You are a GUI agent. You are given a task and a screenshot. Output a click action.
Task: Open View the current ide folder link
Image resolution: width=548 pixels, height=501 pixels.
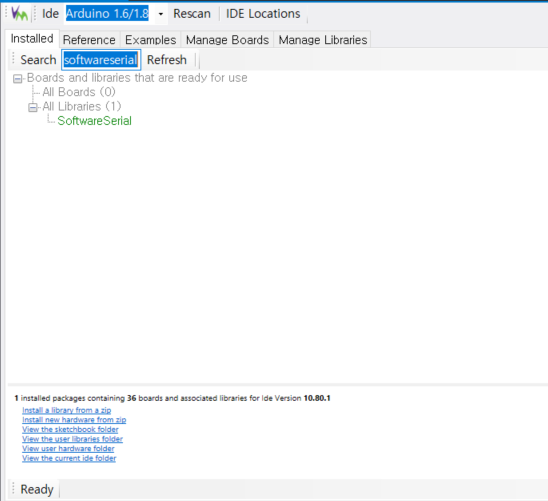point(69,458)
